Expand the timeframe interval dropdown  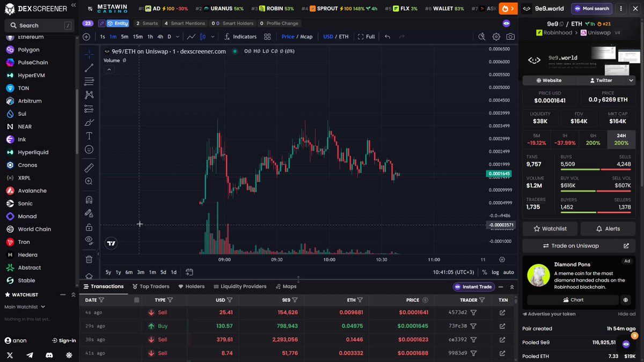tap(178, 37)
